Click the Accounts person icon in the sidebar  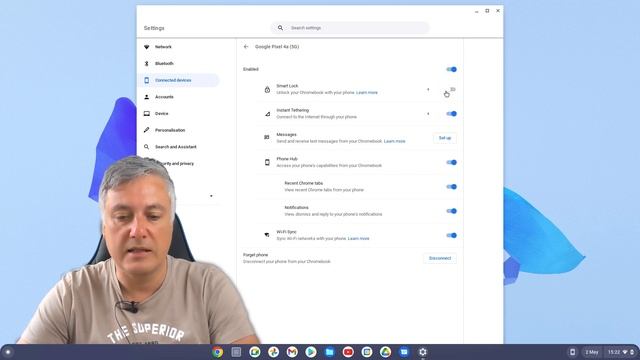pos(147,97)
